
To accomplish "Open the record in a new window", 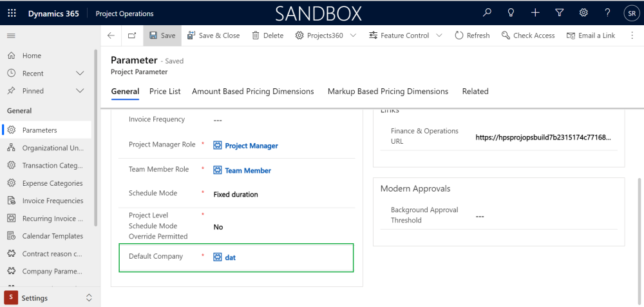I will 132,35.
